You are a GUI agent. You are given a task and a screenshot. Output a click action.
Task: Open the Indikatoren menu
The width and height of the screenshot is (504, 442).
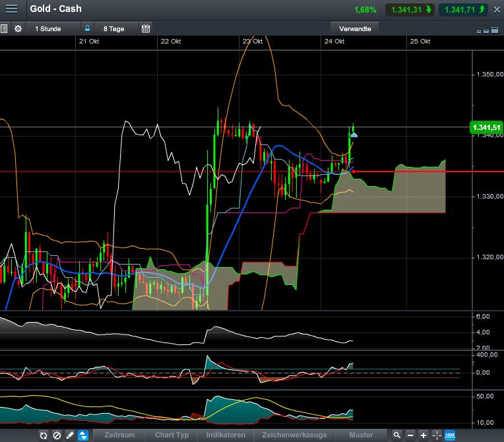(226, 435)
